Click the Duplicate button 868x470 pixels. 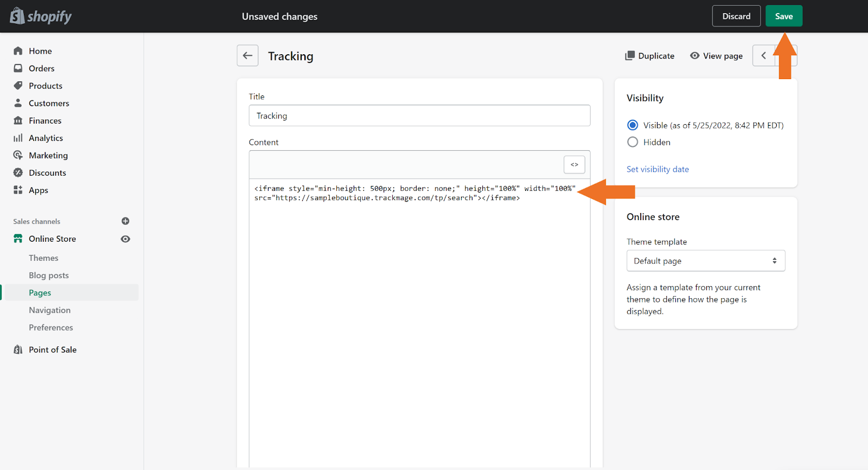650,56
